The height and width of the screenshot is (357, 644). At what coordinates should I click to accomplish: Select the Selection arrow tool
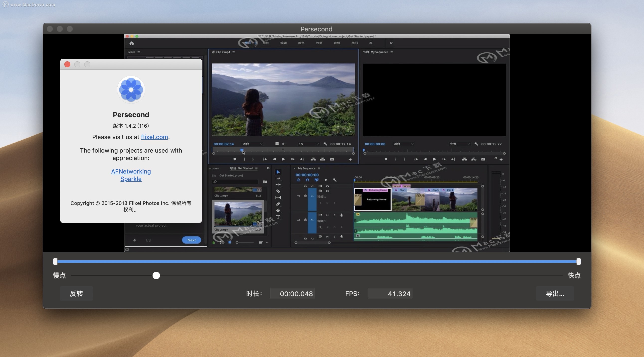278,172
